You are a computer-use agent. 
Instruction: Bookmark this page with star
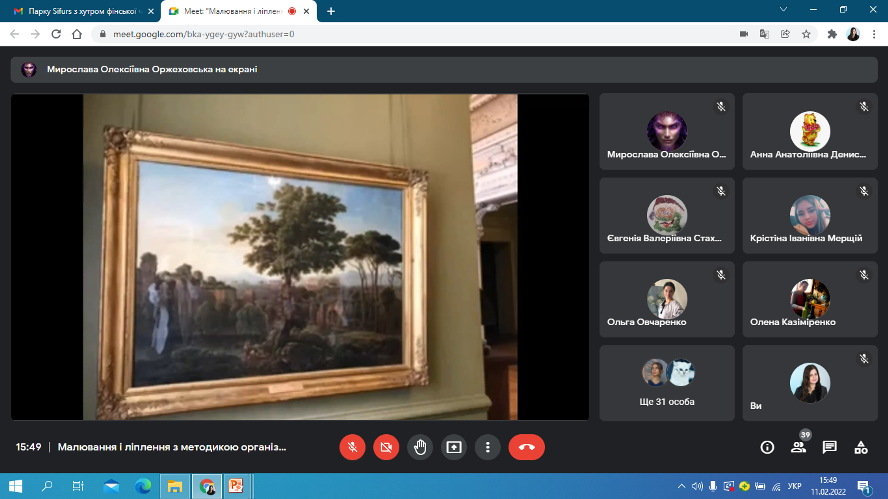(x=806, y=34)
